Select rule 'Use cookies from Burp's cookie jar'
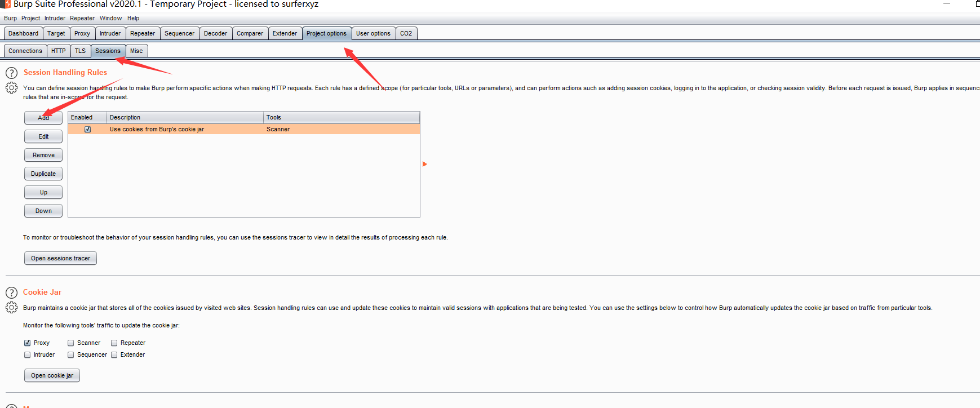This screenshot has height=408, width=980. point(244,129)
